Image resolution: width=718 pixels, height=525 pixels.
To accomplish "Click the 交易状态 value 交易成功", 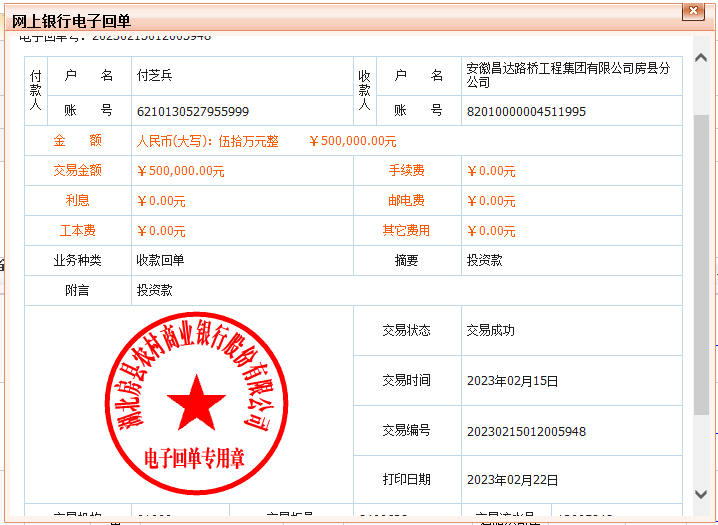I will pos(490,330).
